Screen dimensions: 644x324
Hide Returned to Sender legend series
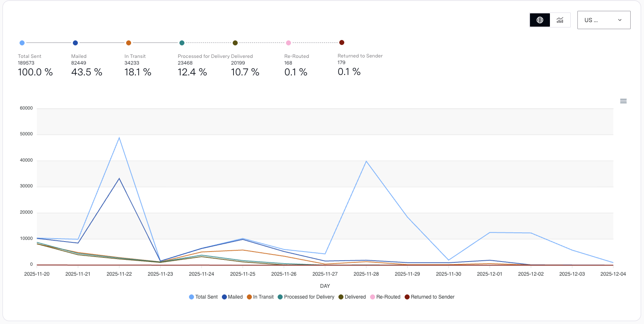(429, 297)
